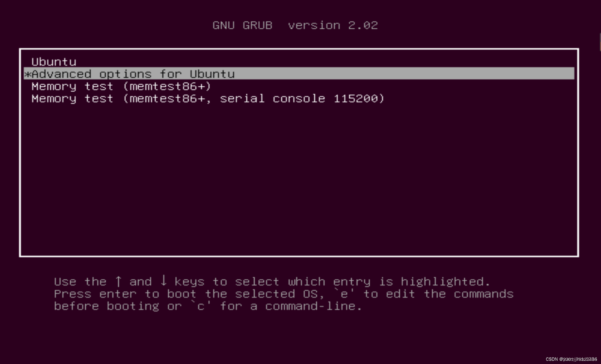
Task: Click the asterisk selection marker
Action: click(x=28, y=74)
